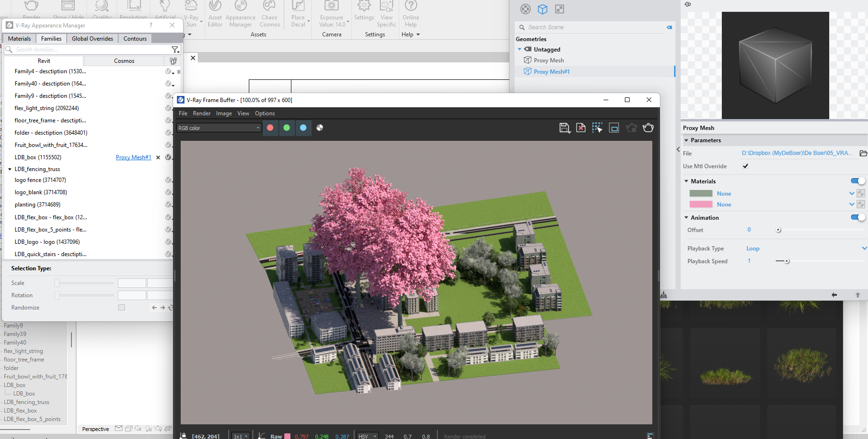The height and width of the screenshot is (439, 868).
Task: Select Proxy Mesh in Geometries list
Action: (x=549, y=60)
